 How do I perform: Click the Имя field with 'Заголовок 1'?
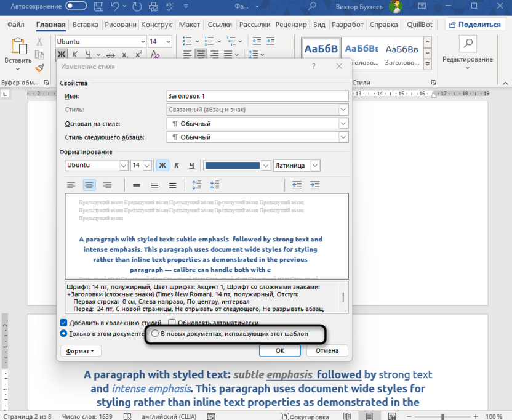coord(257,96)
